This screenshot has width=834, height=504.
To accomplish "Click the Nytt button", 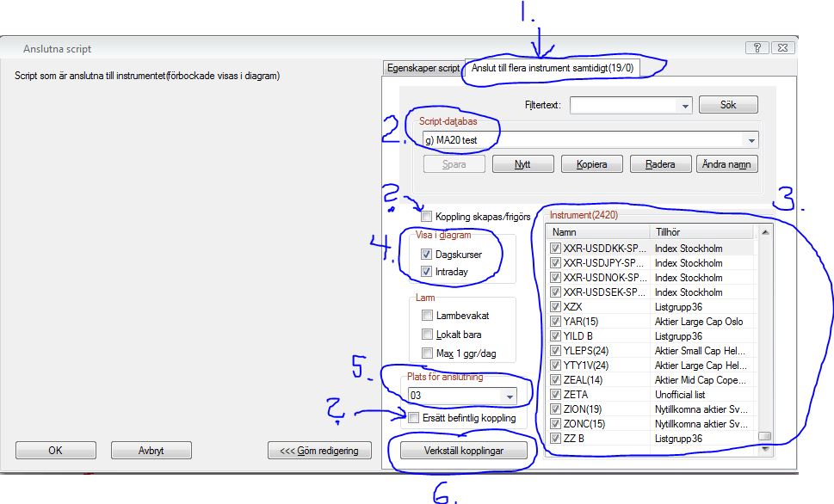I will [522, 163].
